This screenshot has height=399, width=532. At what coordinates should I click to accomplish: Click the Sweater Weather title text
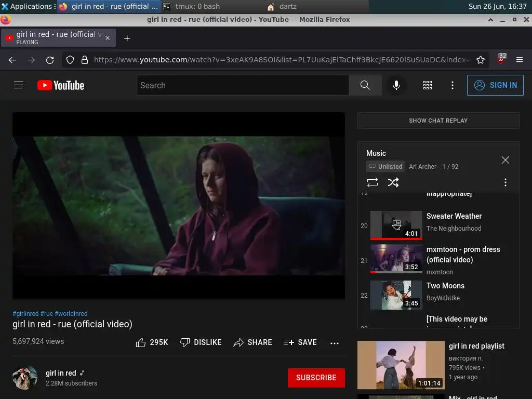[454, 216]
